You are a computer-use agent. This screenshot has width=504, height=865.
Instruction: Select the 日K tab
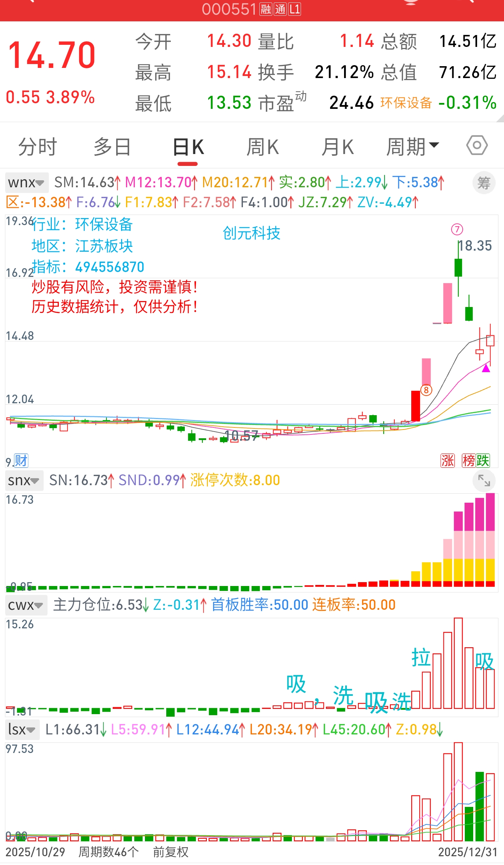[188, 147]
